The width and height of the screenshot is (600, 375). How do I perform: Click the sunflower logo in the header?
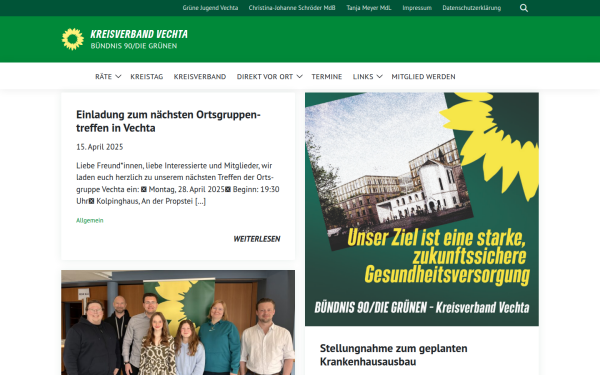(x=73, y=39)
